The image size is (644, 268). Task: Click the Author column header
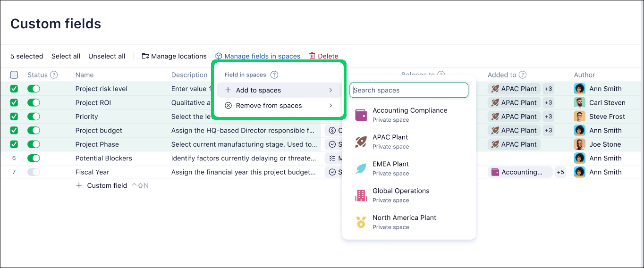click(x=585, y=75)
